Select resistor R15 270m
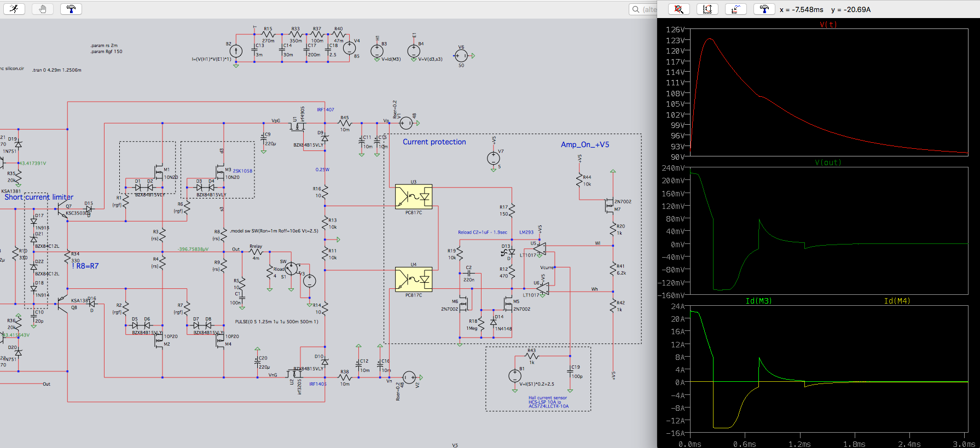The image size is (980, 448). (x=268, y=34)
